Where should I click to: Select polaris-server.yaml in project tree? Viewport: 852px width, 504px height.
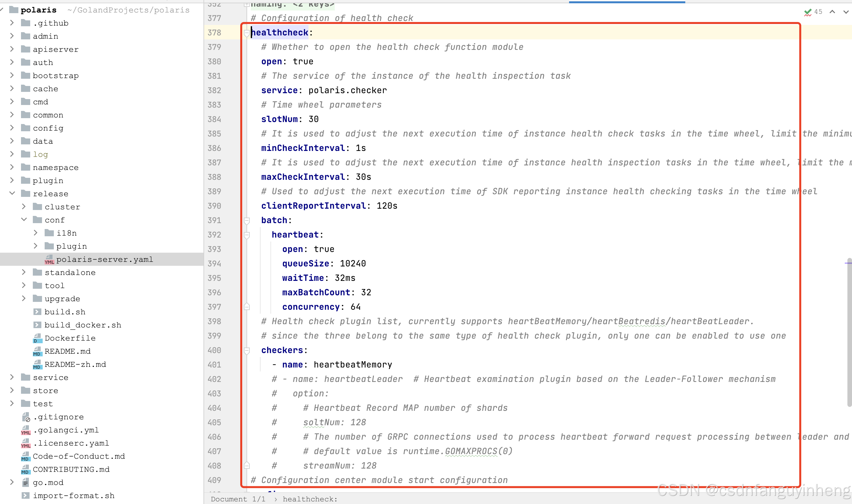click(104, 260)
